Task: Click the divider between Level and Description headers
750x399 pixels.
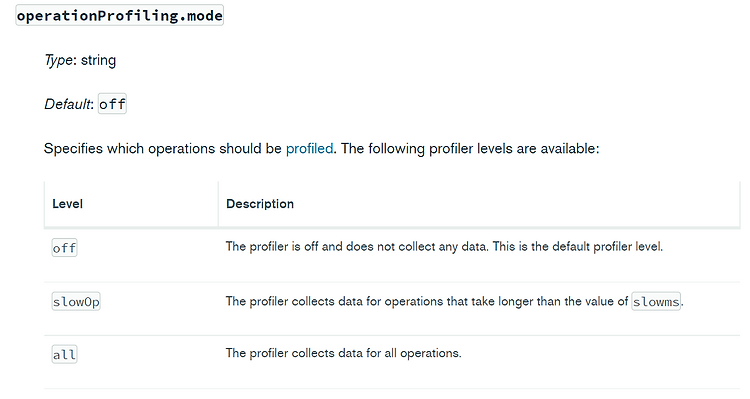Action: point(218,204)
